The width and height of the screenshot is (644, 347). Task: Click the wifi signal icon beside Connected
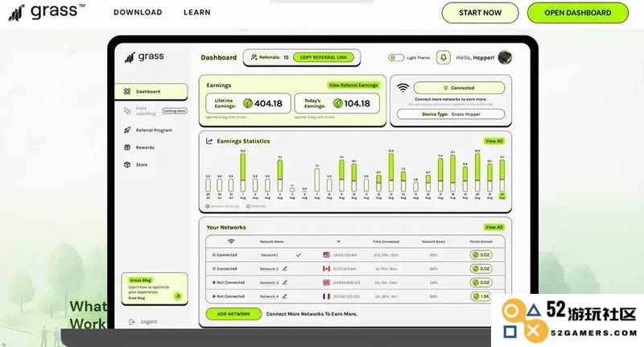(x=403, y=88)
